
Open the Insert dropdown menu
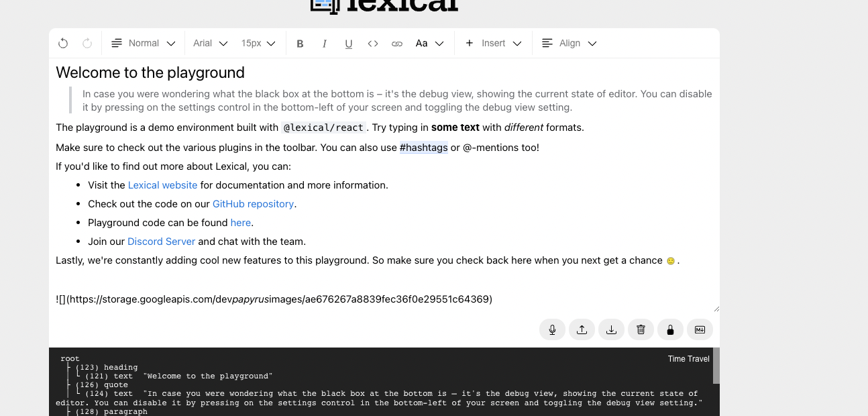point(494,43)
